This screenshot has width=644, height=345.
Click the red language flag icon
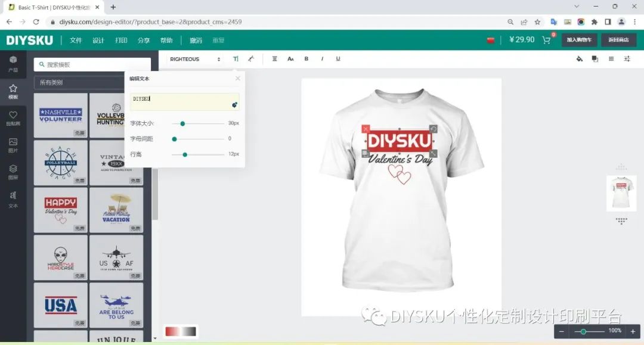click(490, 40)
